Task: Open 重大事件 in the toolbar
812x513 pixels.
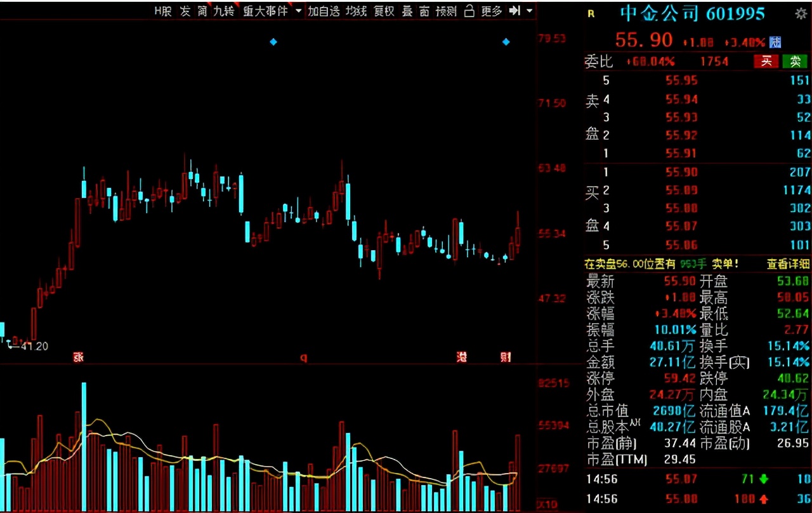Action: click(x=265, y=11)
